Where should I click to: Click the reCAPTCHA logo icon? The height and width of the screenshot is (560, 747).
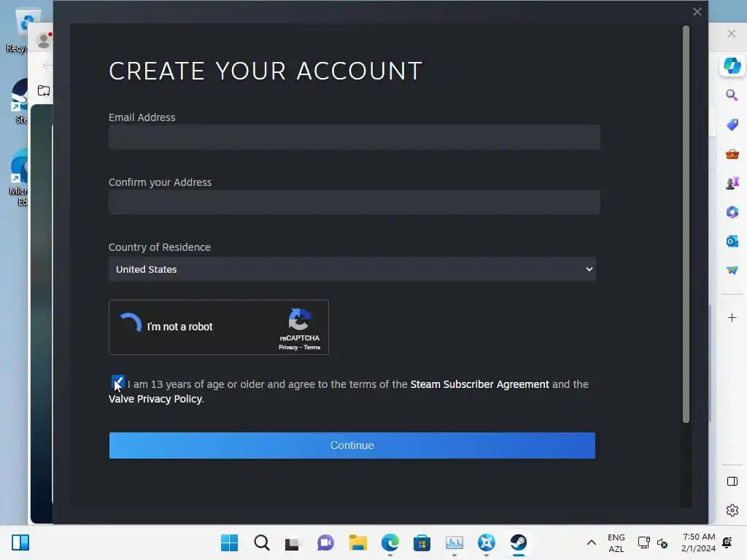click(300, 319)
